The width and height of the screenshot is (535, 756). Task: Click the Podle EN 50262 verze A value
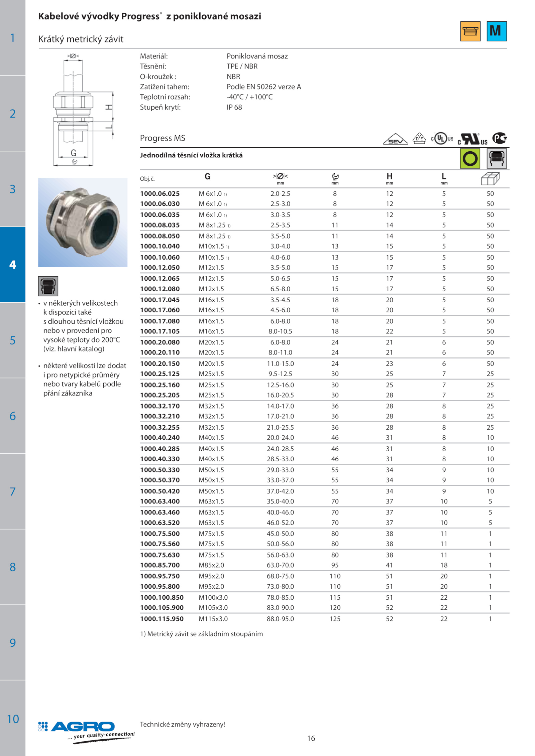click(x=264, y=87)
